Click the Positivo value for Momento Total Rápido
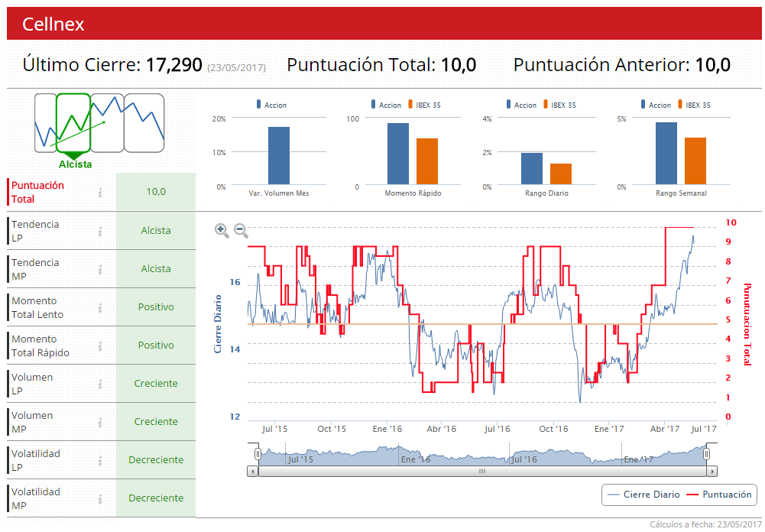Screen dimensions: 765x532 (x=156, y=345)
